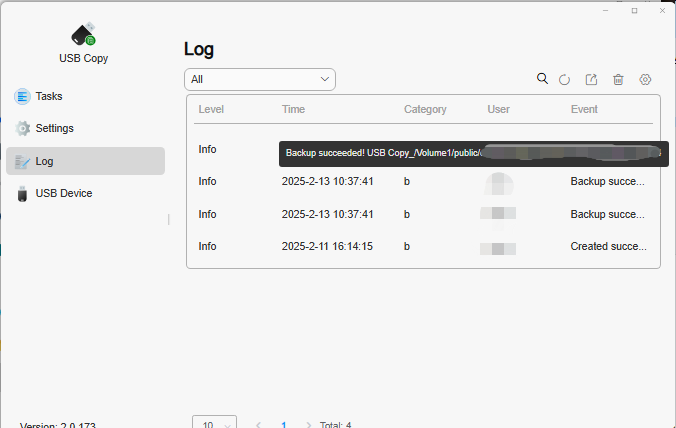Minimize the USB Copy window
This screenshot has width=676, height=428.
(605, 10)
